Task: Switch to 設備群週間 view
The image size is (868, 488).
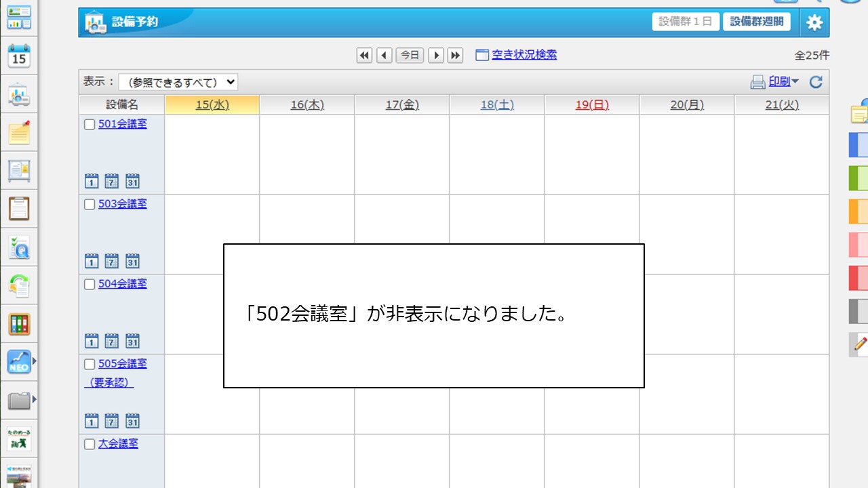Action: 756,21
